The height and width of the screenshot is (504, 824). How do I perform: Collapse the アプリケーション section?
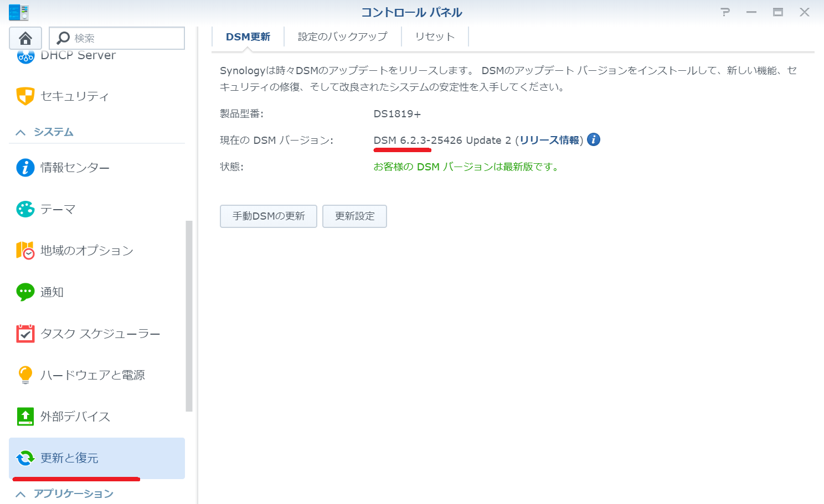pyautogui.click(x=20, y=494)
